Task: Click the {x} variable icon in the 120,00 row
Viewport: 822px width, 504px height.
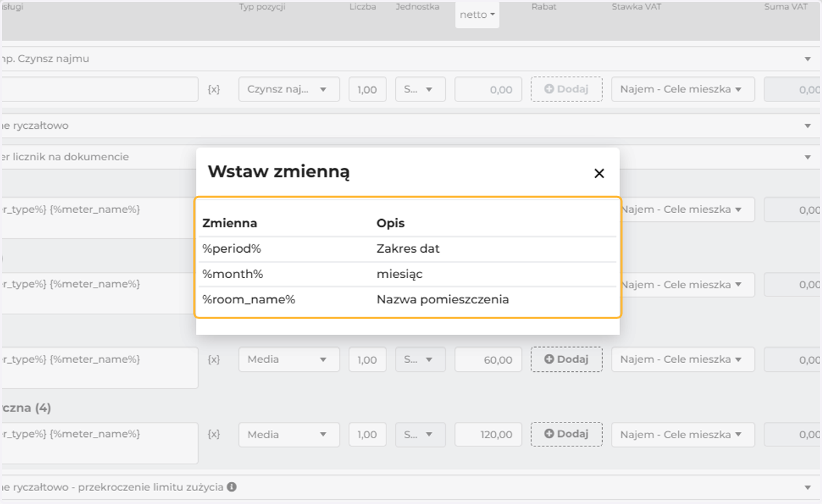Action: (x=214, y=434)
